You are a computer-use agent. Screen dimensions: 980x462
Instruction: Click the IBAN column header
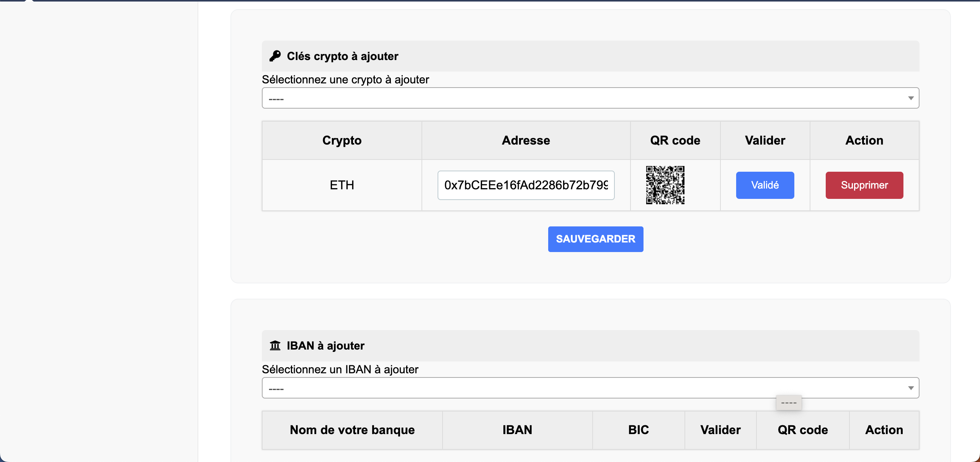tap(517, 430)
